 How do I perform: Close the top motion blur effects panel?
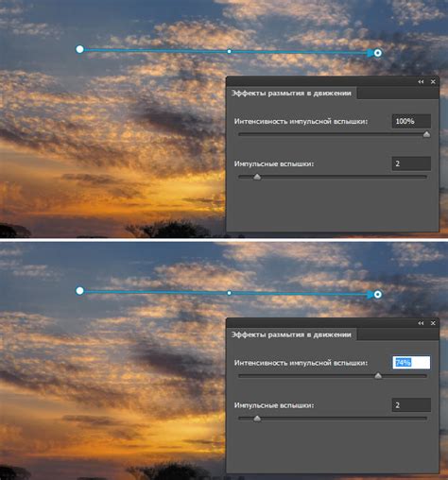tap(433, 82)
